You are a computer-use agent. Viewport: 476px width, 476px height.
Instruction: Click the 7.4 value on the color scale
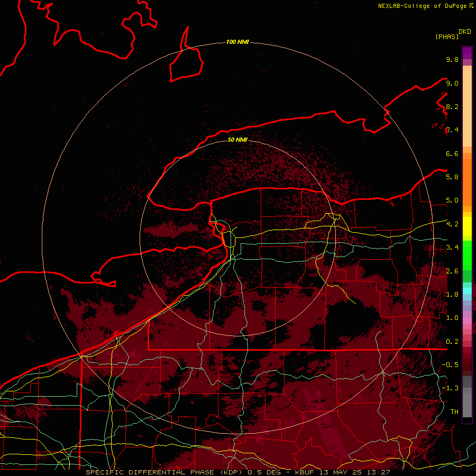pos(452,130)
